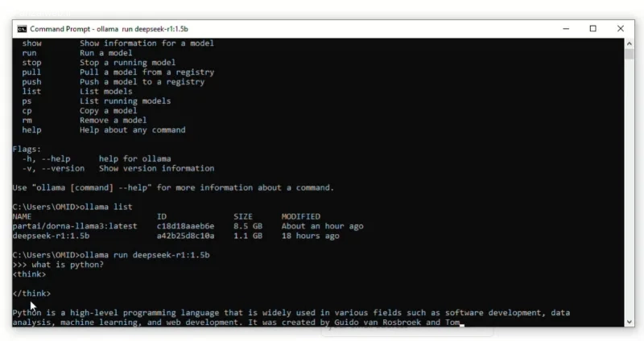Click the empty scrollbar track below thumb

pos(630,189)
